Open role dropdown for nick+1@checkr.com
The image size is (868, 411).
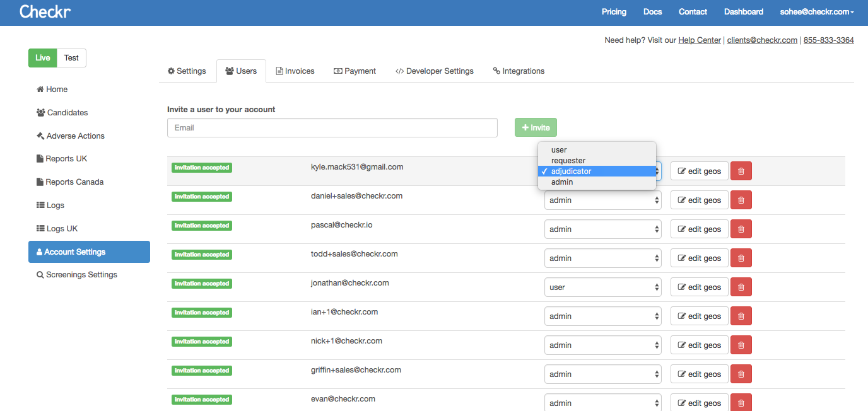(x=603, y=345)
